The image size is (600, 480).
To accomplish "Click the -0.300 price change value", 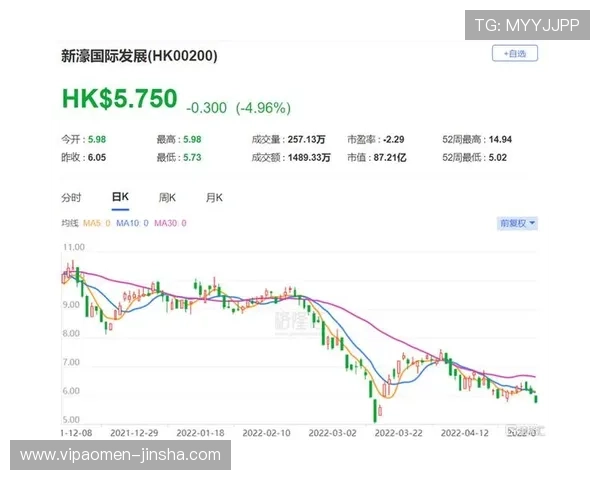I will 206,108.
